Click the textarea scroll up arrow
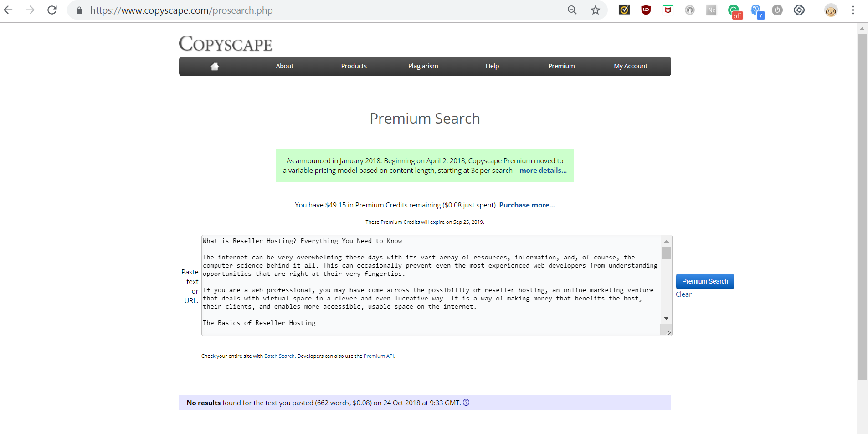 (666, 241)
